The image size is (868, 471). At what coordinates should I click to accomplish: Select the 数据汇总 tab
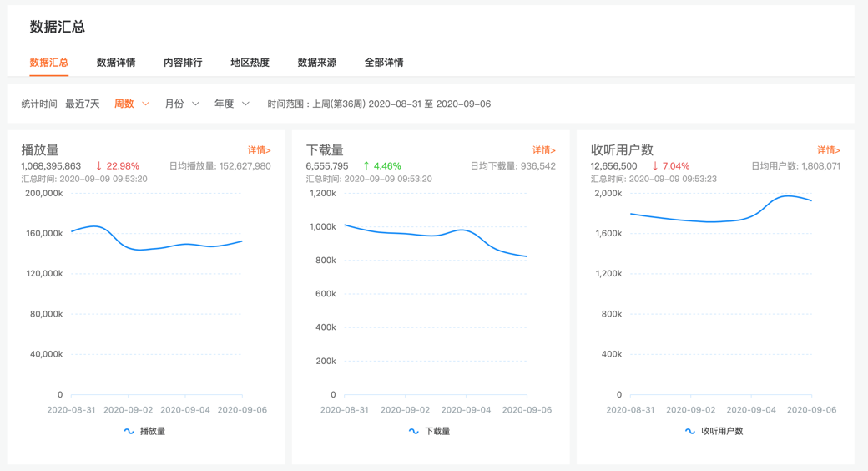pos(49,63)
